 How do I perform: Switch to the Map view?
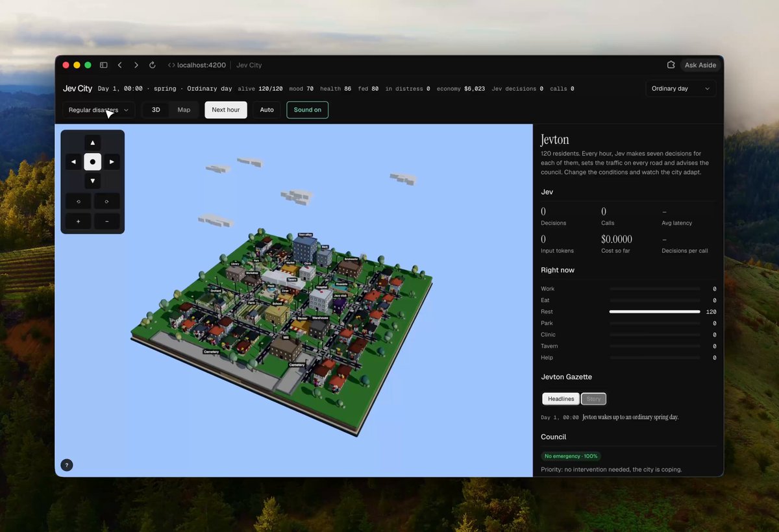click(x=184, y=110)
